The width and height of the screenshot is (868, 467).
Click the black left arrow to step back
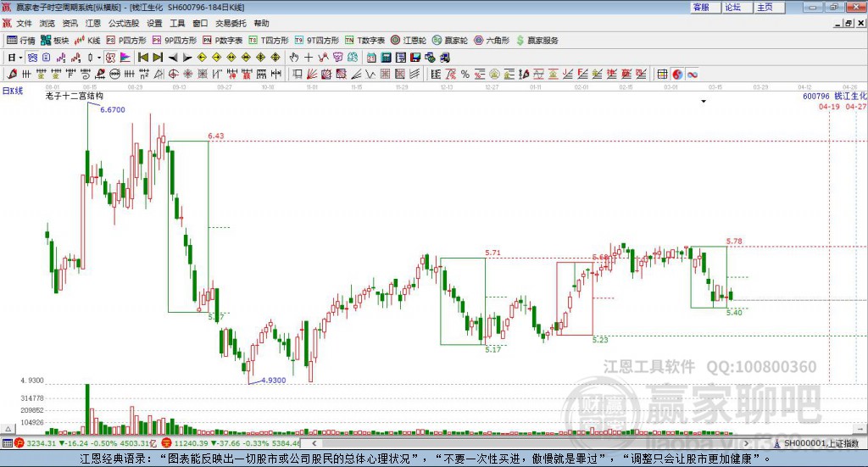[x=173, y=58]
